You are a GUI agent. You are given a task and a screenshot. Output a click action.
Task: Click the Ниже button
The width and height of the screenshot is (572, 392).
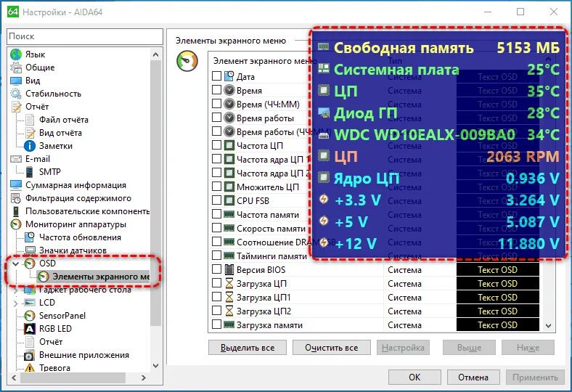(x=528, y=348)
